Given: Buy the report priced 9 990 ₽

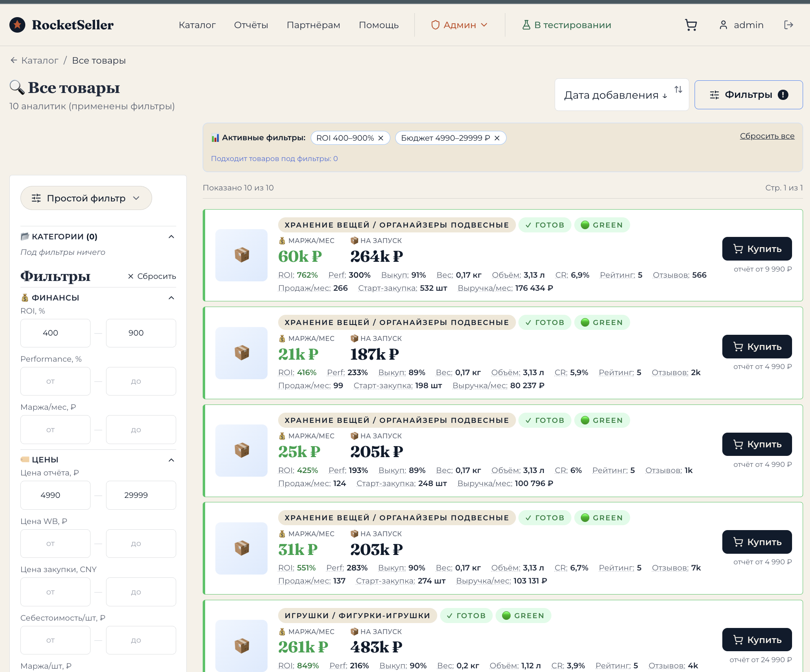Looking at the screenshot, I should [757, 249].
